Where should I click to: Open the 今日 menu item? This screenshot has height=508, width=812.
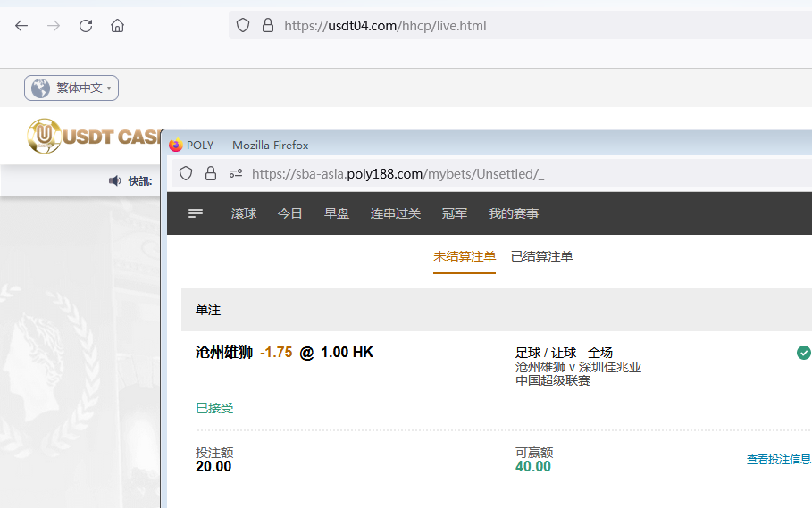[x=290, y=213]
